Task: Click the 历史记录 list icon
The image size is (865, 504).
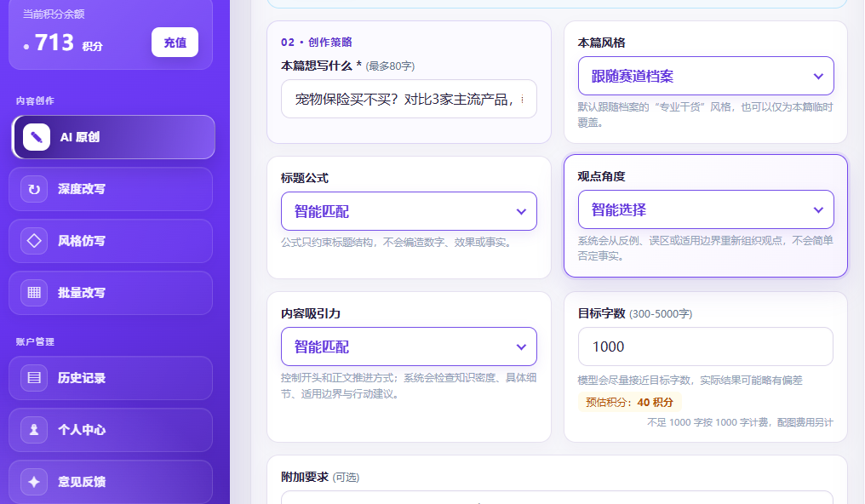Action: [x=34, y=378]
